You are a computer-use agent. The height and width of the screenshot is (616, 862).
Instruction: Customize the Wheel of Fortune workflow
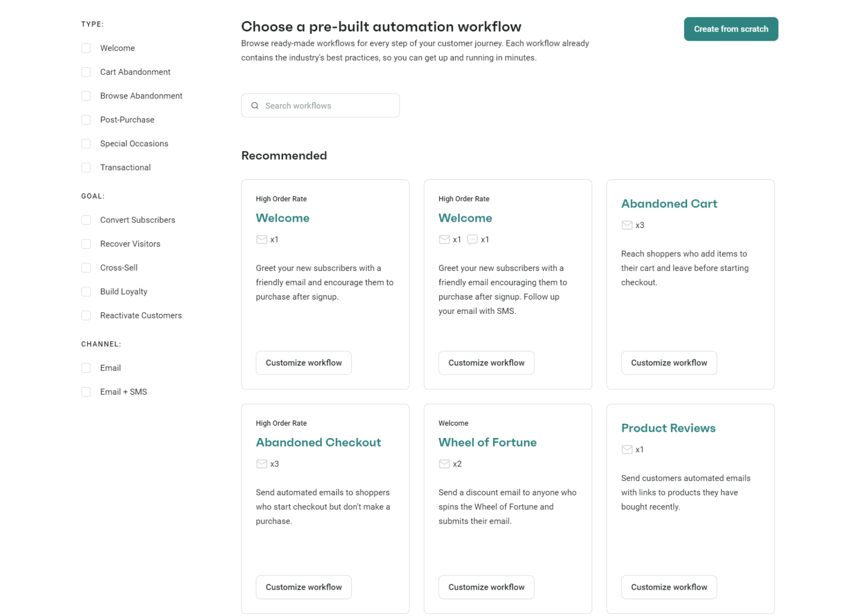pos(486,587)
